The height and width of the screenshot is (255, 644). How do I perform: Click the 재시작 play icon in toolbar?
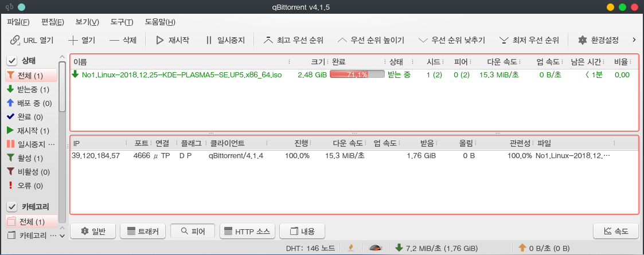pos(160,40)
